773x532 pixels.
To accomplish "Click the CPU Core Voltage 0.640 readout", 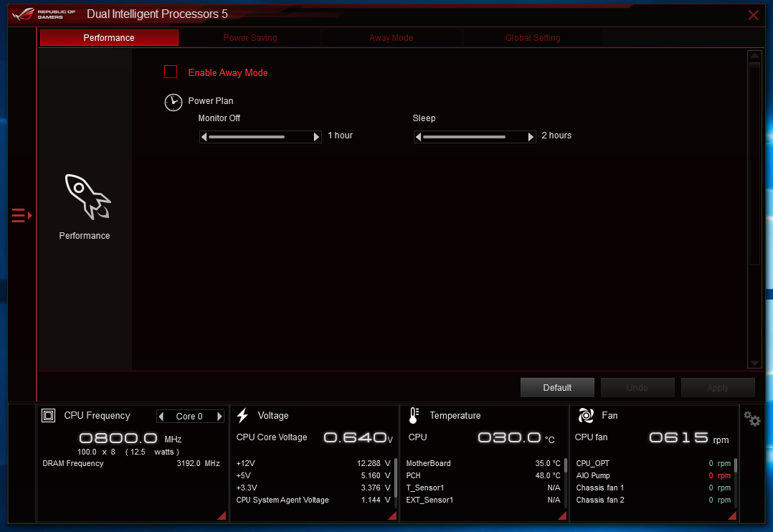I will coord(359,437).
